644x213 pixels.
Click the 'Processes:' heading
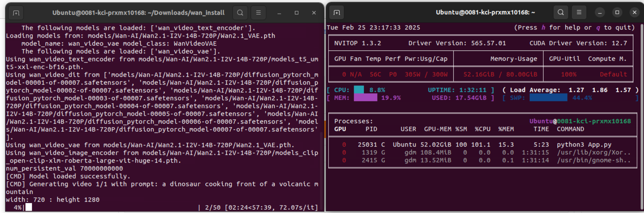[x=354, y=121]
